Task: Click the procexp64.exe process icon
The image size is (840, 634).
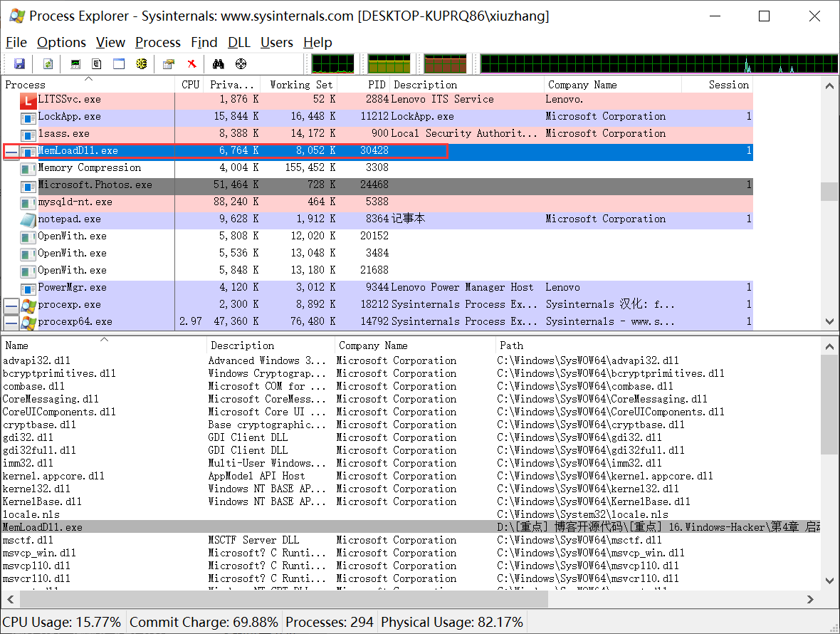Action: tap(28, 322)
